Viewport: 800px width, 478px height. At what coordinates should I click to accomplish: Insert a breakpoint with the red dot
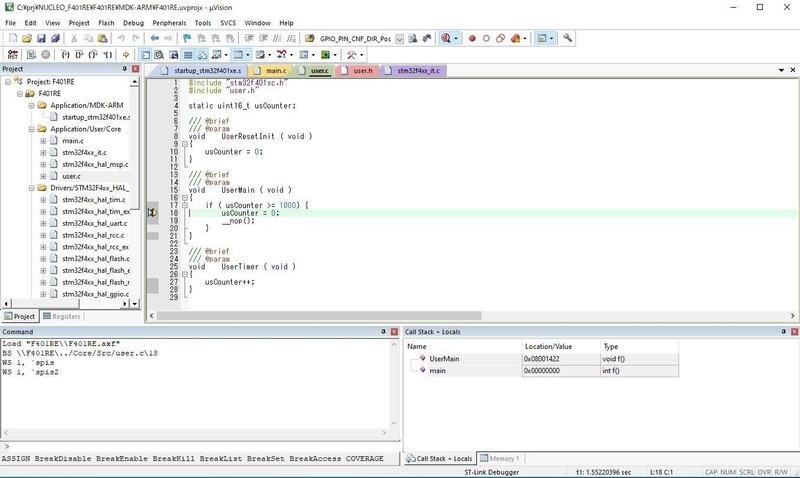click(472, 38)
